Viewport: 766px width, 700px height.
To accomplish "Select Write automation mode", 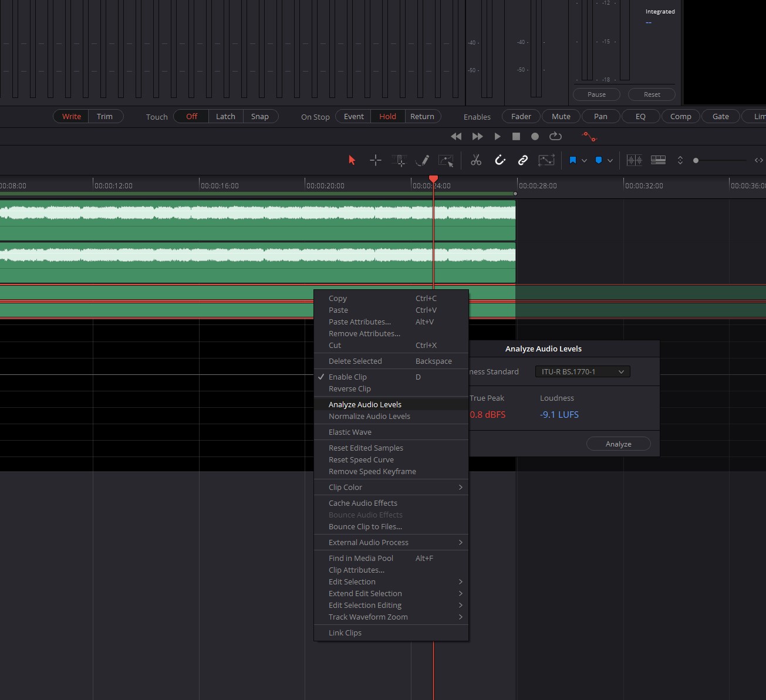I will 72,116.
